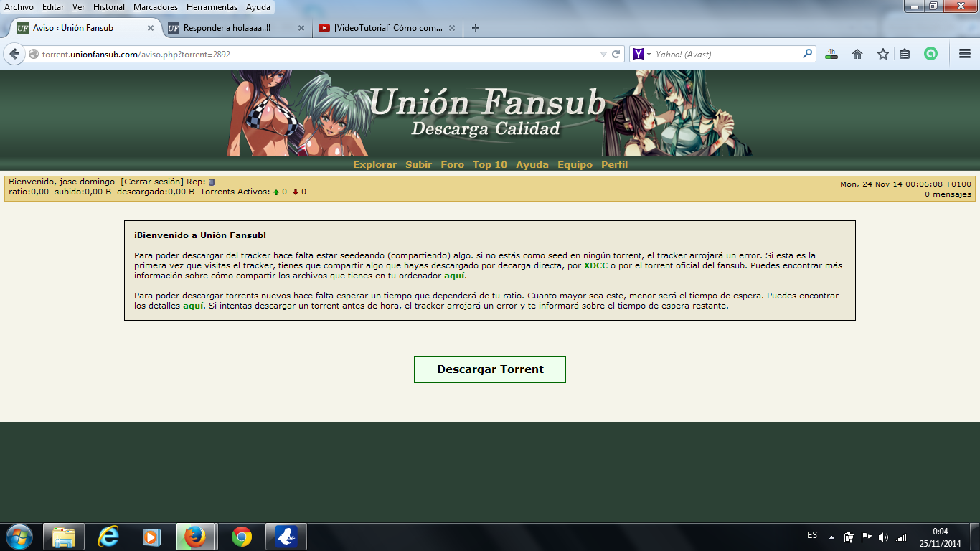Open the Foro navigation link
Screen dimensions: 980x551
(452, 164)
